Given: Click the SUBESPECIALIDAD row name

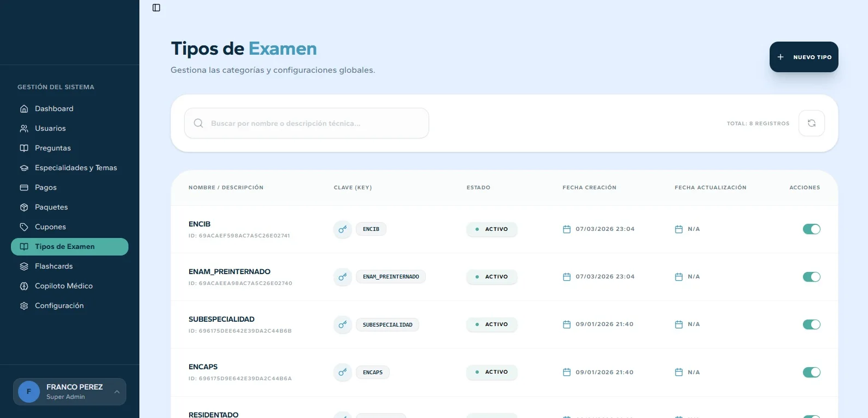Looking at the screenshot, I should click(x=221, y=319).
